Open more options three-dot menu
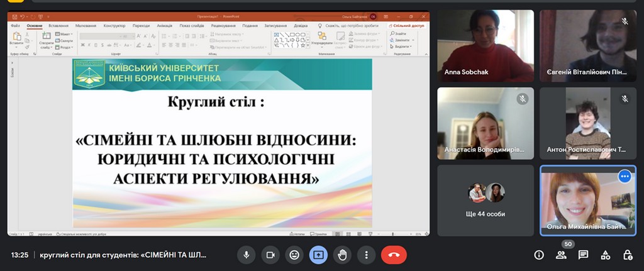Viewport: 644px width, 271px height. [x=366, y=255]
